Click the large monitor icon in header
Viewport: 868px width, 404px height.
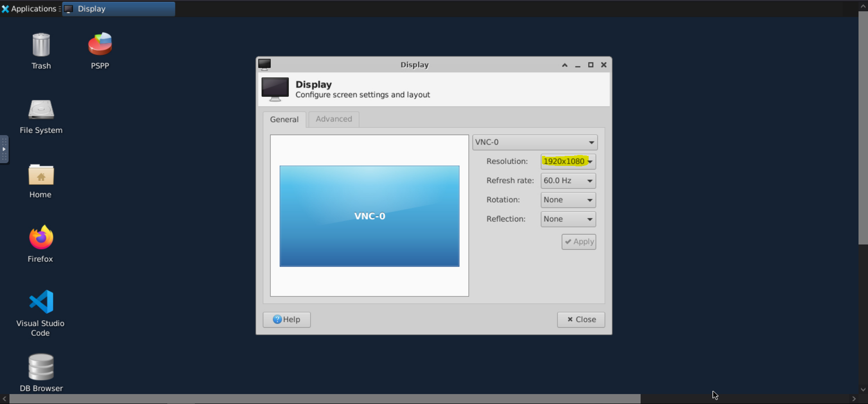tap(275, 89)
